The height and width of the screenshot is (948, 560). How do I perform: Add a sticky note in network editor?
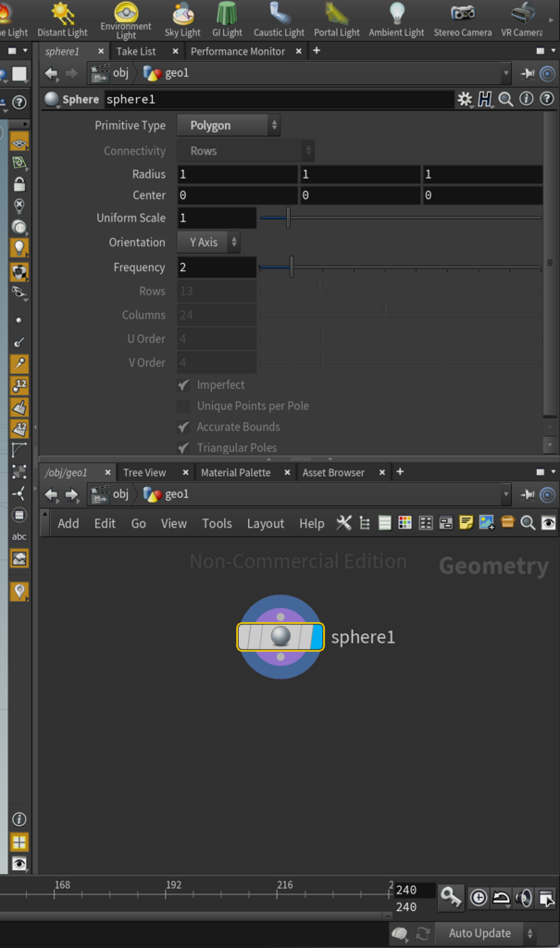tap(466, 523)
